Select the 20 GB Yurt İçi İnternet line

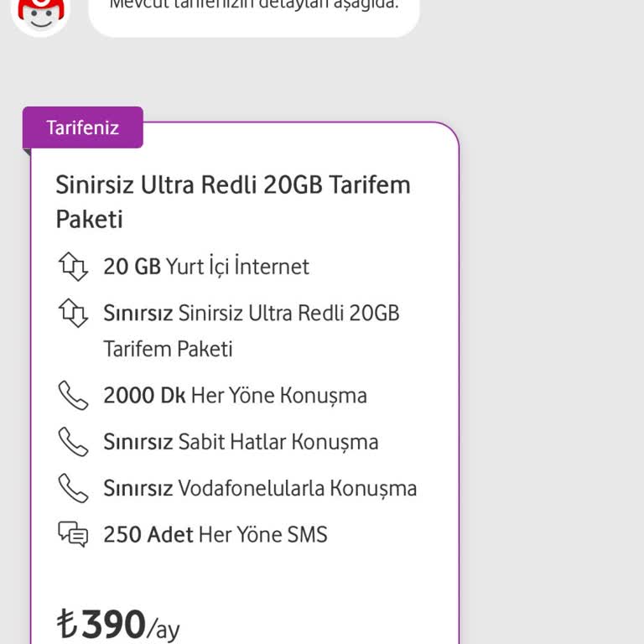tap(206, 267)
